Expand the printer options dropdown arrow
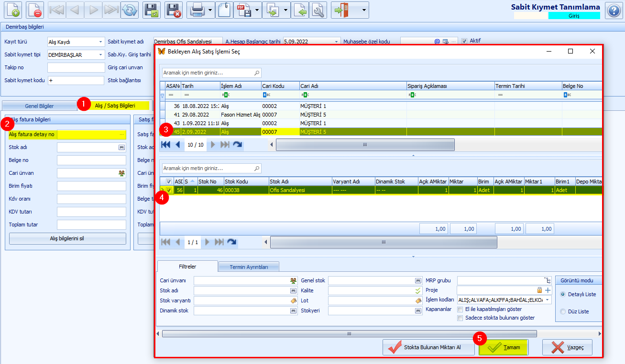The width and height of the screenshot is (625, 364). click(210, 10)
